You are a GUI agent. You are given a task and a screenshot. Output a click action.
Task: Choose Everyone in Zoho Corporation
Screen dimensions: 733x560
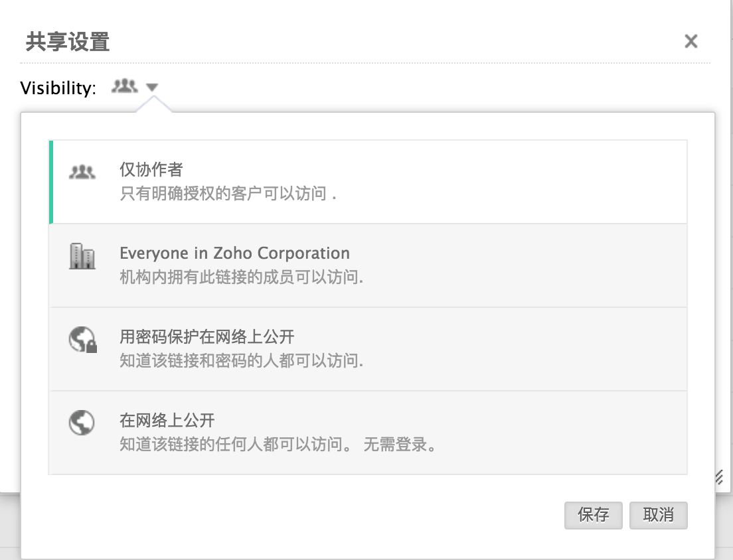click(x=234, y=253)
